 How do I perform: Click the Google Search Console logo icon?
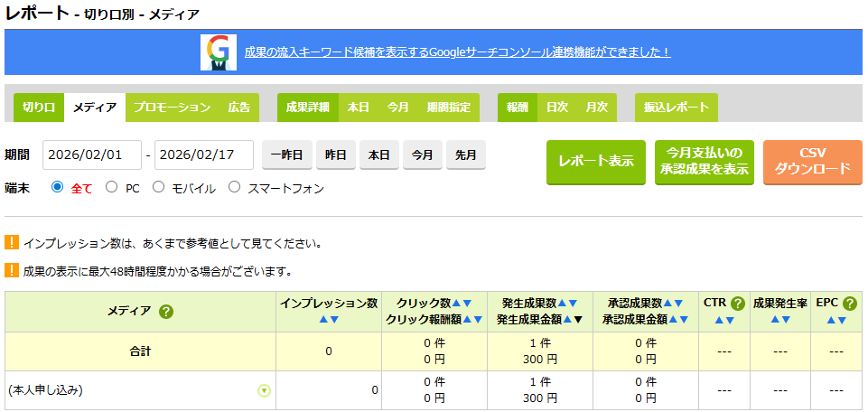[x=218, y=52]
